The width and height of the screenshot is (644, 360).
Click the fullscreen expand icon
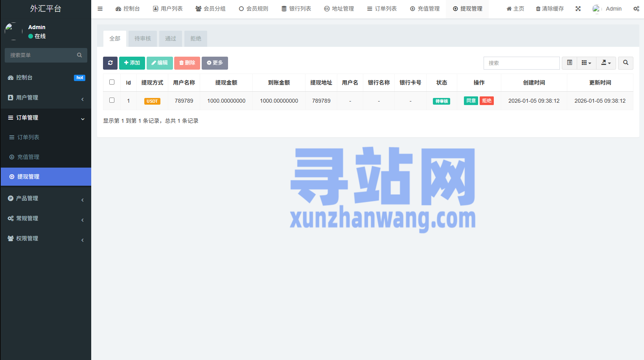pyautogui.click(x=578, y=9)
